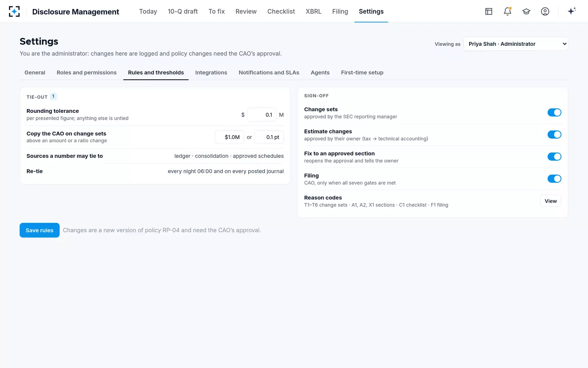Open the Integrations tab
This screenshot has height=368, width=588.
(x=211, y=72)
